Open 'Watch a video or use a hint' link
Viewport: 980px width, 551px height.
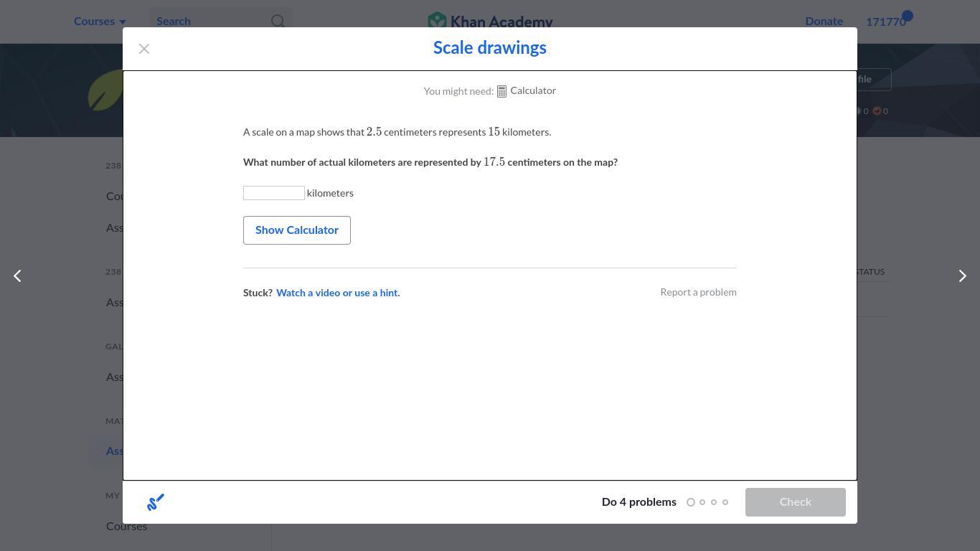(x=338, y=293)
